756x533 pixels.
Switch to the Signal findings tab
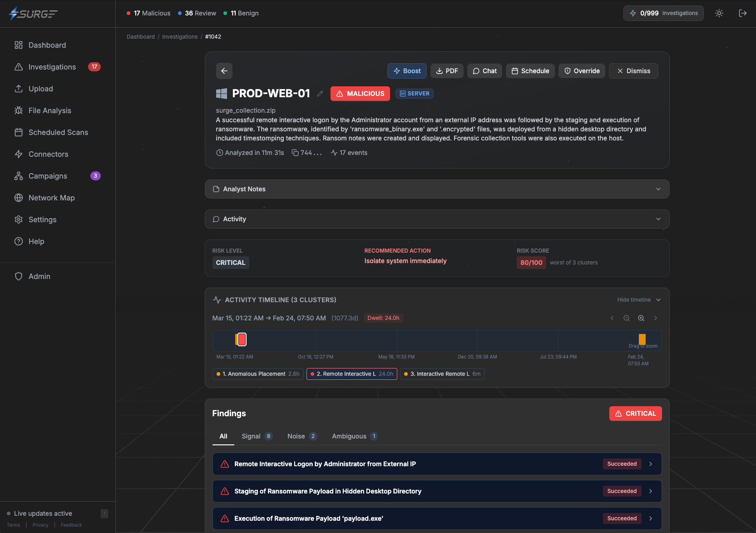coord(250,436)
